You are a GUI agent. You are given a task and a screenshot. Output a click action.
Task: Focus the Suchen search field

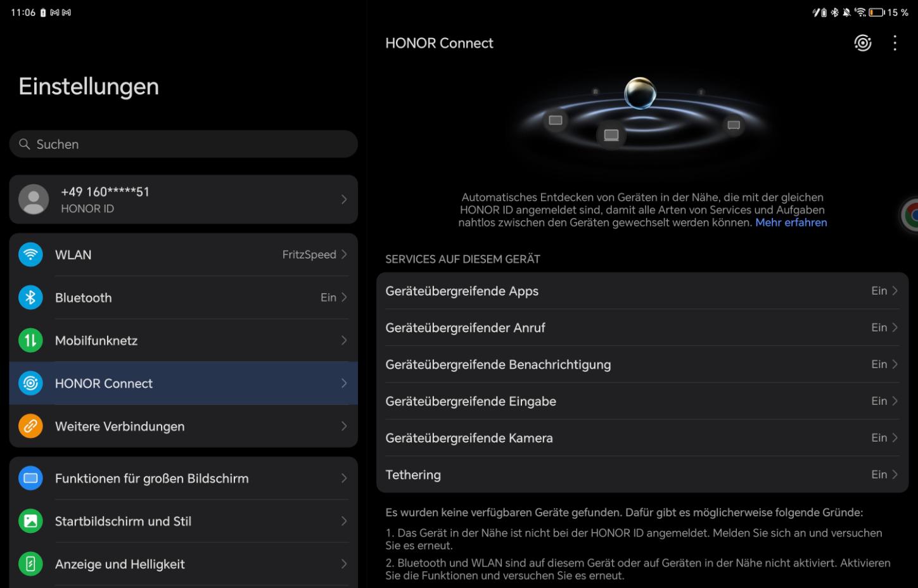click(184, 144)
